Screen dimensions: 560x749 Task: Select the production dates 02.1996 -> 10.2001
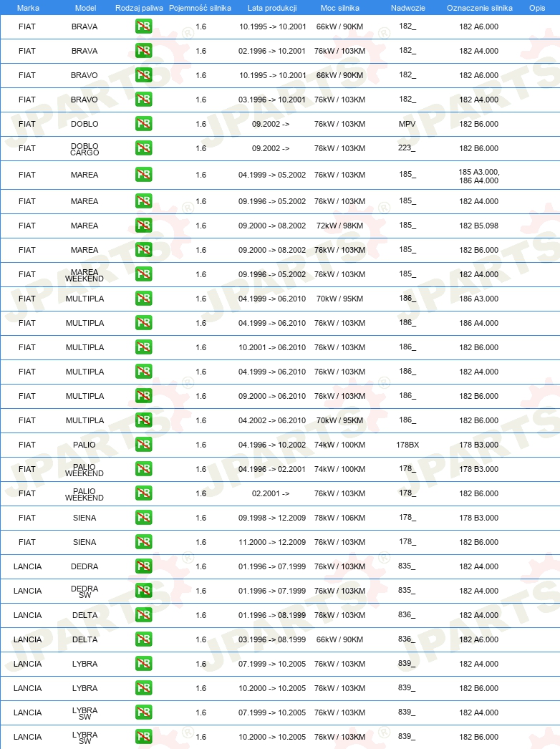coord(272,51)
